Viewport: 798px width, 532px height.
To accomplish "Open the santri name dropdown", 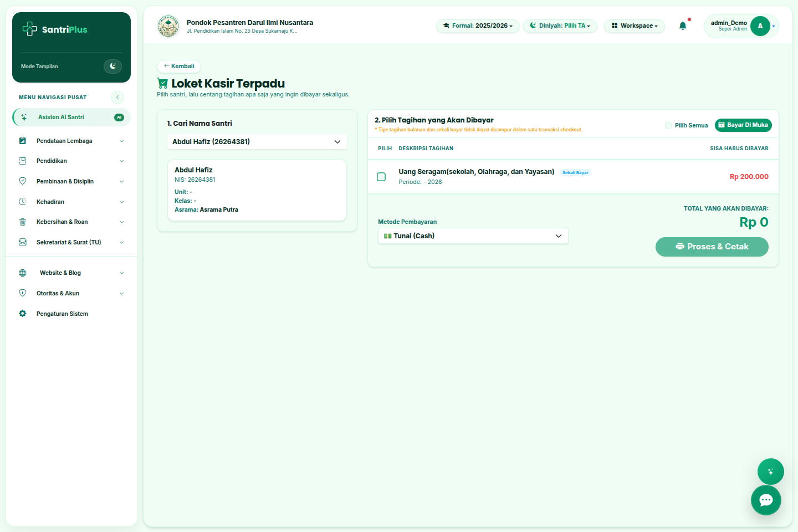I will [257, 142].
